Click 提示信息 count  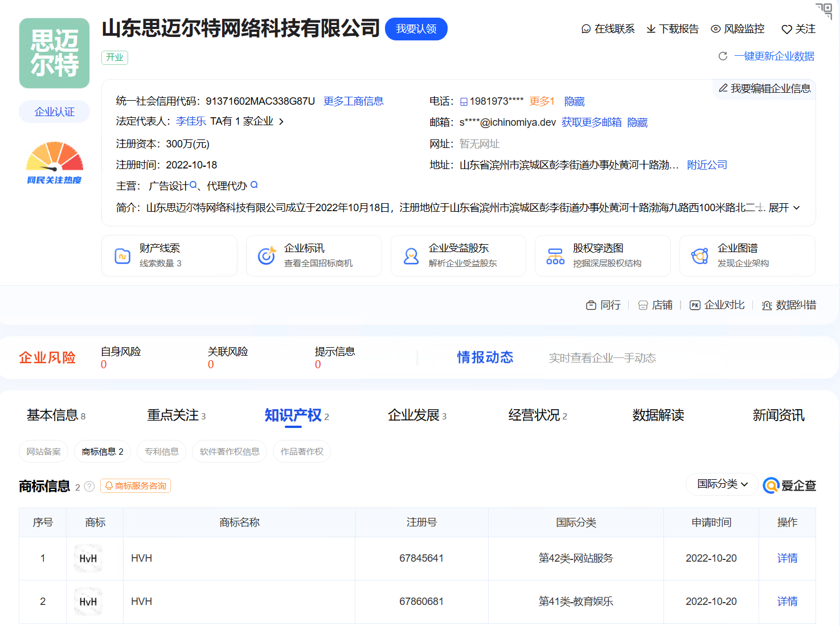tap(318, 365)
